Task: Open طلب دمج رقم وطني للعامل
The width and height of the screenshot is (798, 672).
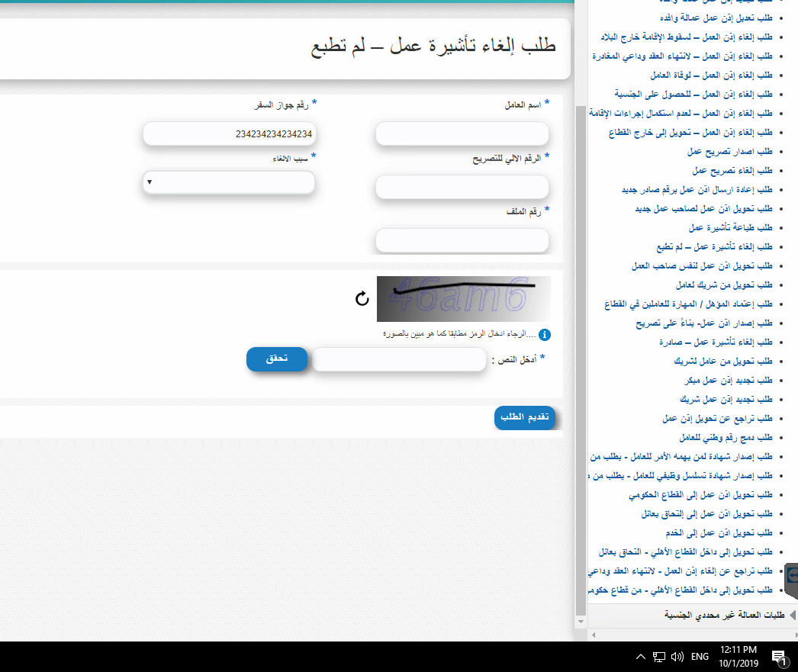Action: tap(726, 438)
